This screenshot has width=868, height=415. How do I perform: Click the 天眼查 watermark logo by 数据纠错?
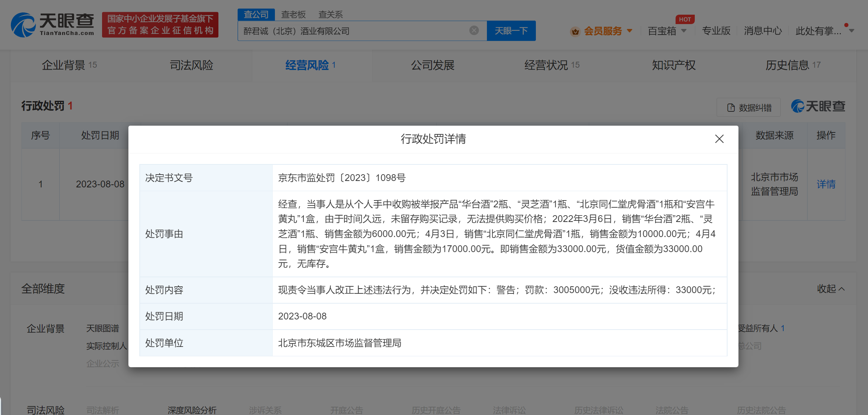pyautogui.click(x=818, y=106)
